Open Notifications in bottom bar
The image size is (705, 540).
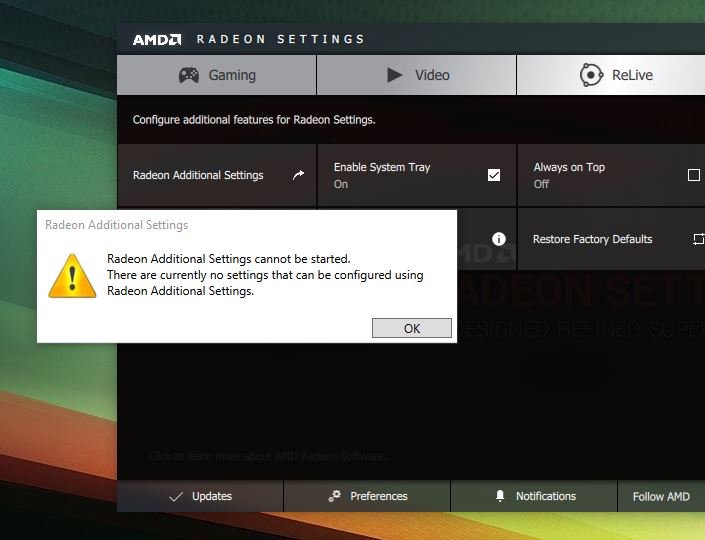(534, 496)
